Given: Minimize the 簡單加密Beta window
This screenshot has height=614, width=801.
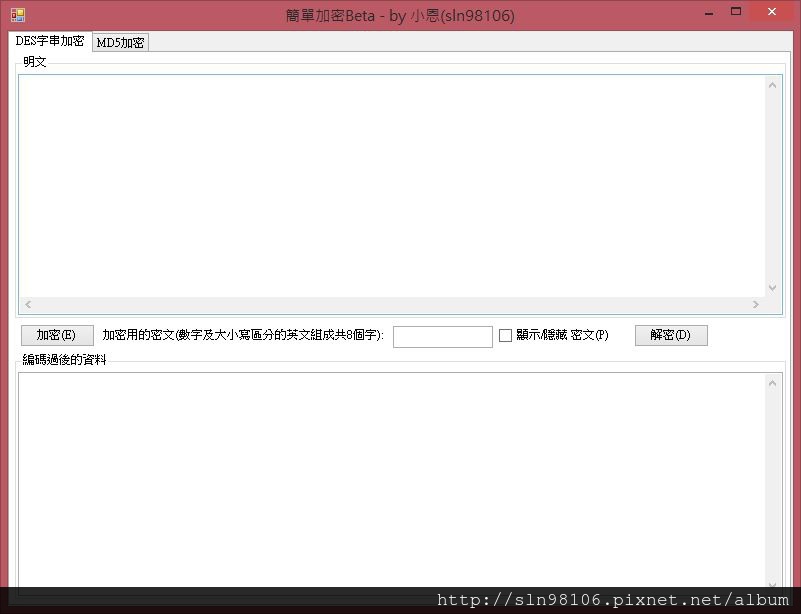Looking at the screenshot, I should point(709,14).
